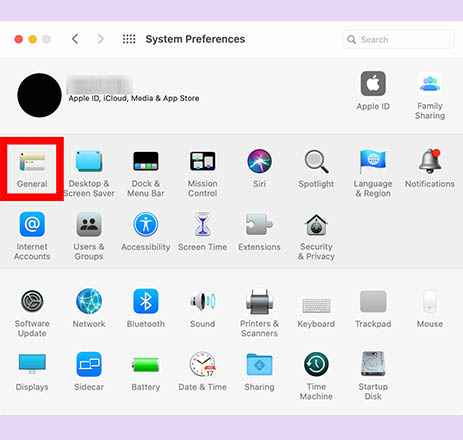Open Software Update pane

(x=32, y=314)
